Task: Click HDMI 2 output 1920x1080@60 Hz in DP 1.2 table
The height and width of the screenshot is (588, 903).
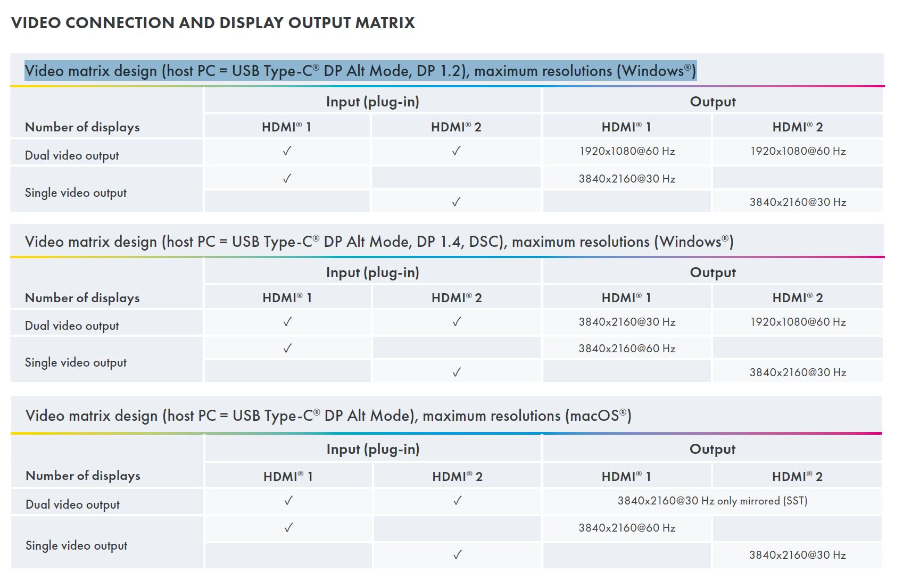Action: (798, 151)
